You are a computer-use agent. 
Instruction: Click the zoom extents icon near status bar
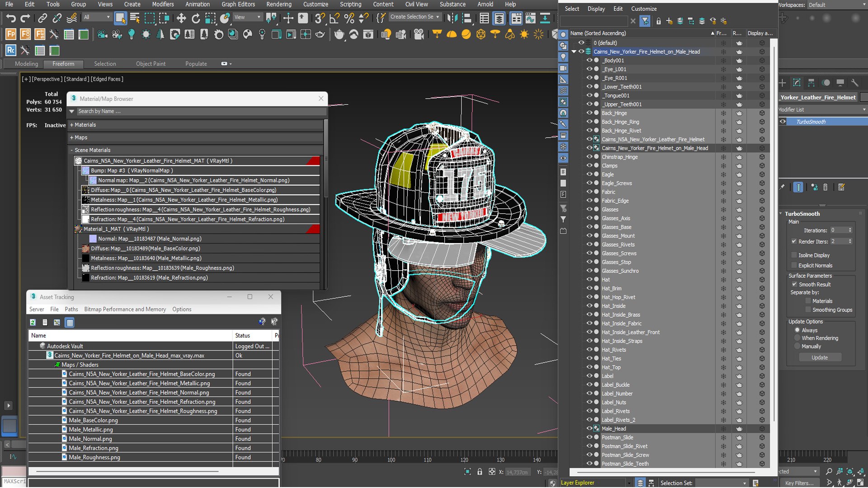click(x=850, y=471)
